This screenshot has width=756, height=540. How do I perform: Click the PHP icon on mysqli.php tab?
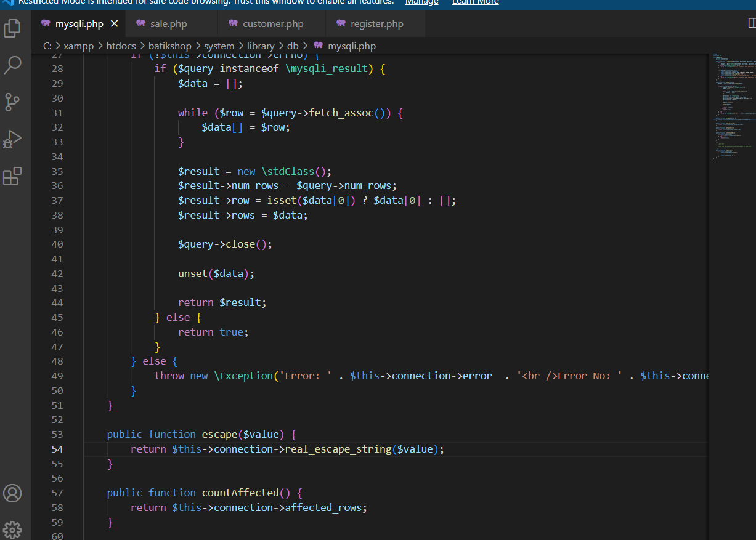click(x=46, y=23)
